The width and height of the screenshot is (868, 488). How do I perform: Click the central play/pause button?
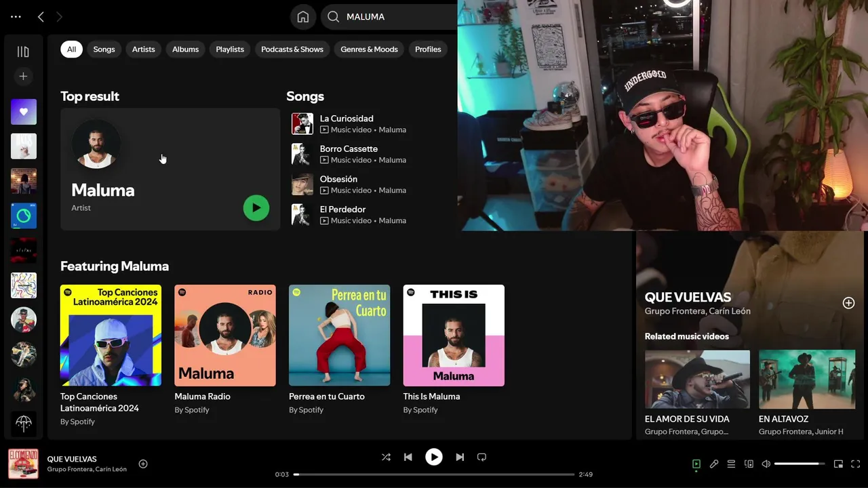[x=434, y=457]
